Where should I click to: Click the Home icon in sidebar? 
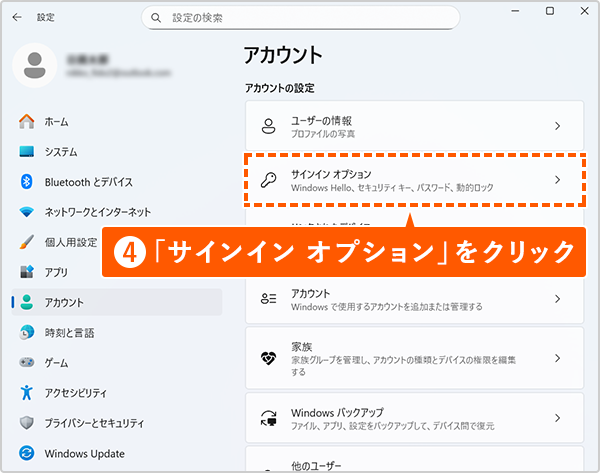(x=27, y=121)
